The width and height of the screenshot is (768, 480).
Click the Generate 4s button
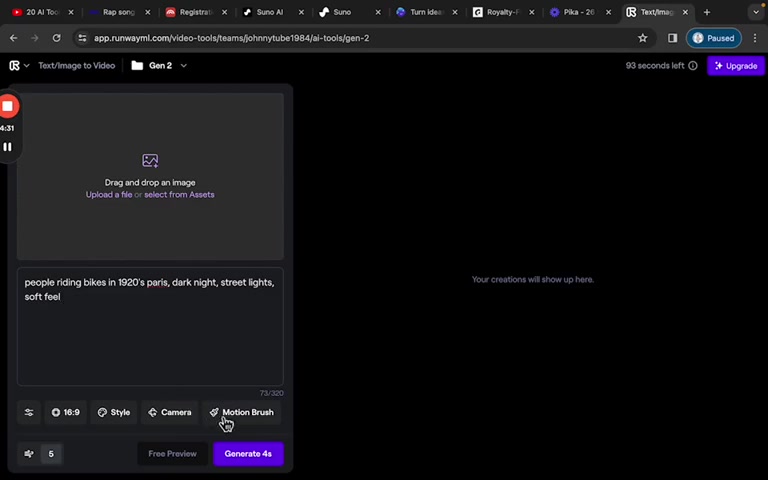click(x=248, y=454)
